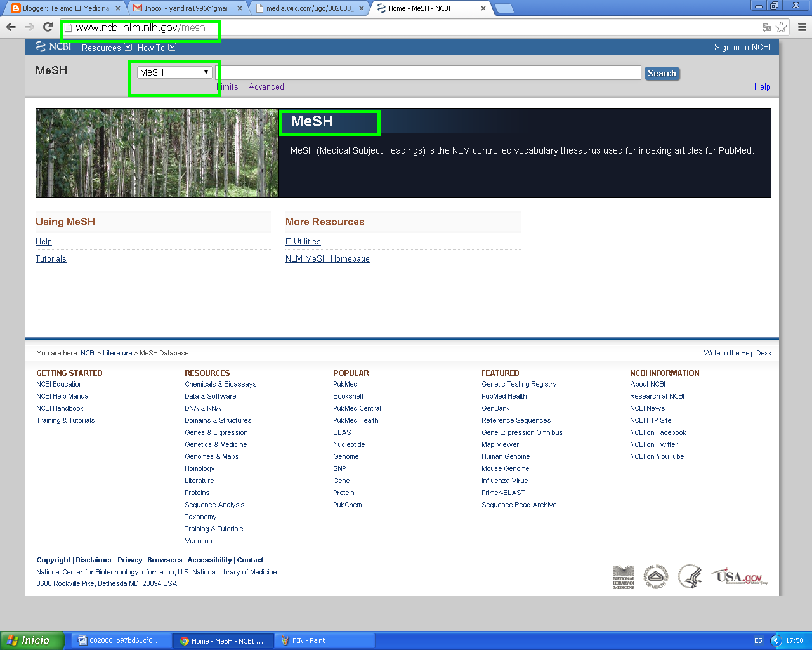Click the HHS logo in the footer
812x650 pixels.
click(x=690, y=575)
